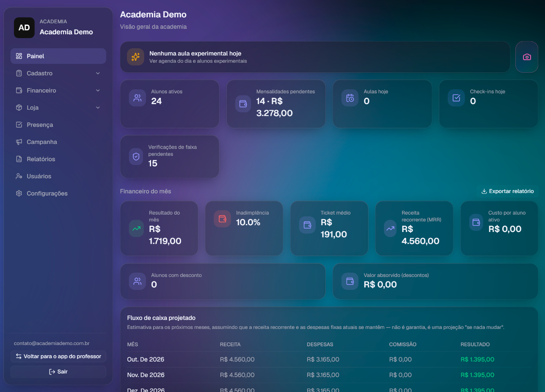Screen dimensions: 545x392
Task: Click the DESPESAS column header
Action: [320, 345]
